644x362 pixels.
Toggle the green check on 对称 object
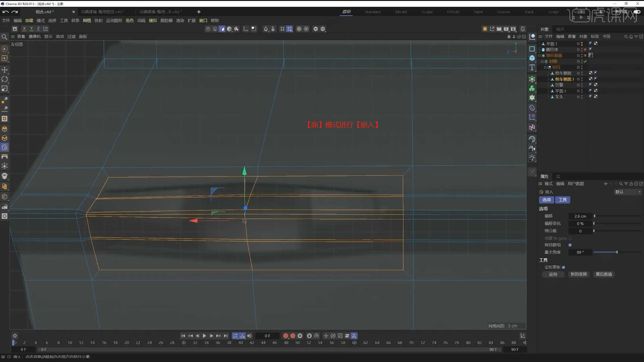[585, 61]
